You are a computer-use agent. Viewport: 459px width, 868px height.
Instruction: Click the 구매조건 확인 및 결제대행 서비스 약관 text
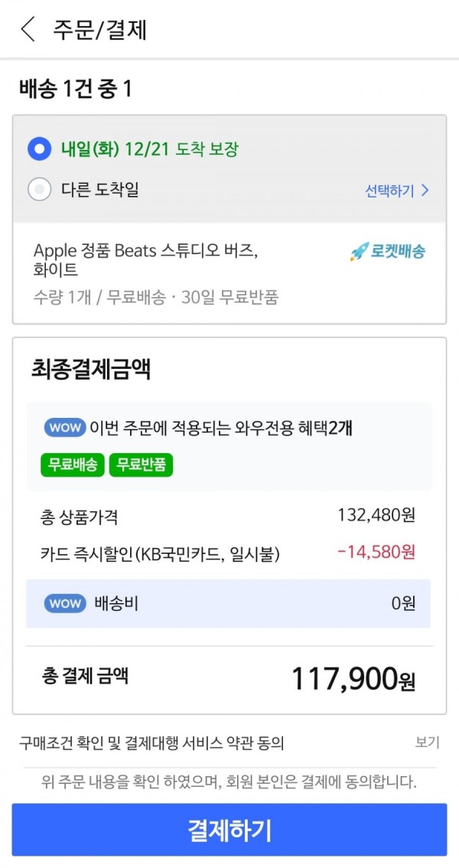point(151,743)
